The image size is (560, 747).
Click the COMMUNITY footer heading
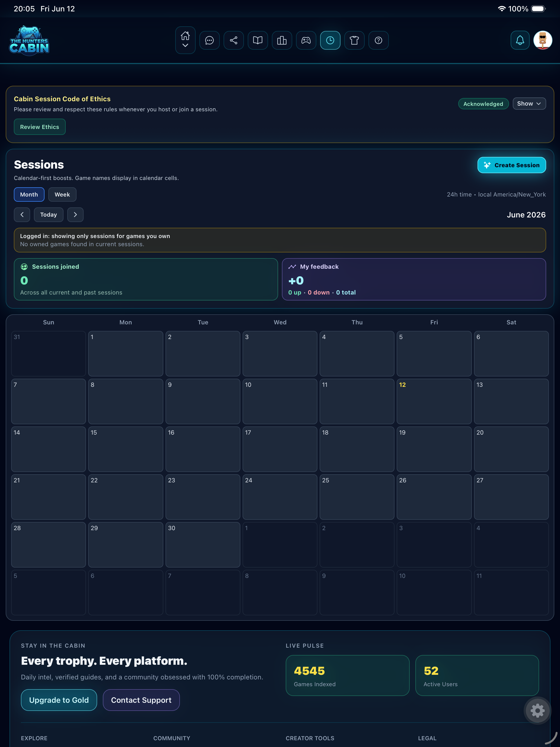pos(171,738)
